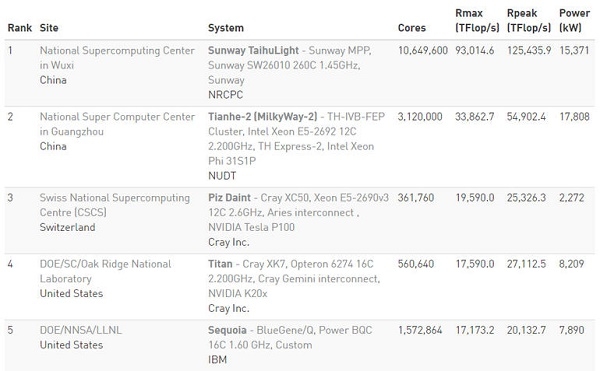Open the Swiss National Supercomputing Centre (CSCS) site link

click(x=115, y=205)
